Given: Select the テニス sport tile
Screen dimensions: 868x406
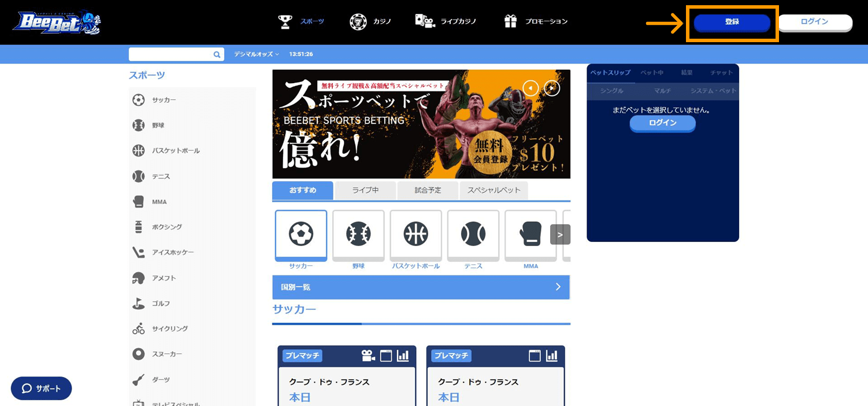Looking at the screenshot, I should pos(473,235).
